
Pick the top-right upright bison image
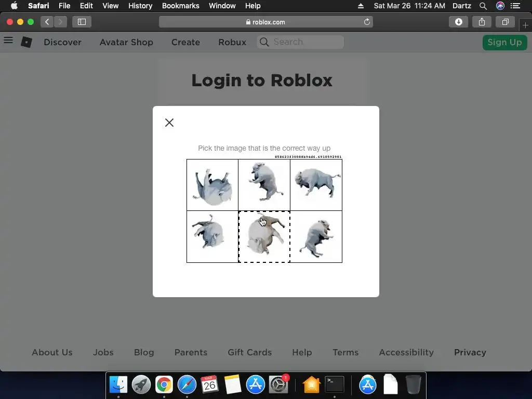[316, 185]
